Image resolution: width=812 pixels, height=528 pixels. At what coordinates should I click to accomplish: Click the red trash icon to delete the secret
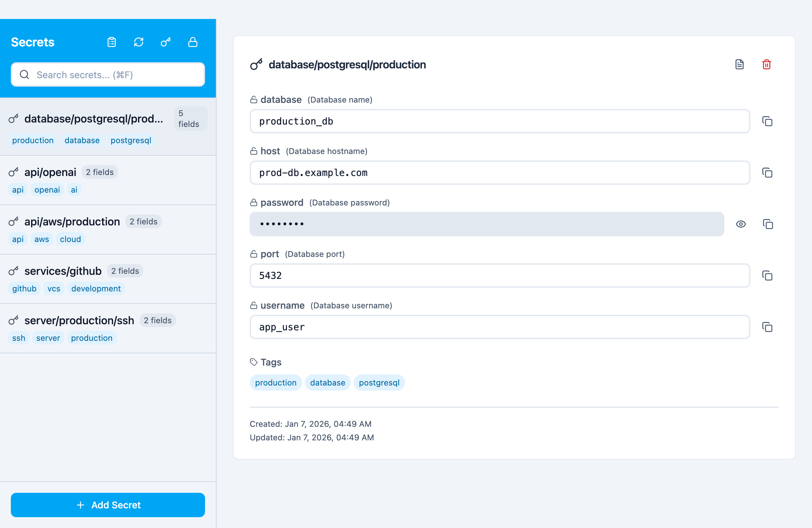(x=766, y=64)
